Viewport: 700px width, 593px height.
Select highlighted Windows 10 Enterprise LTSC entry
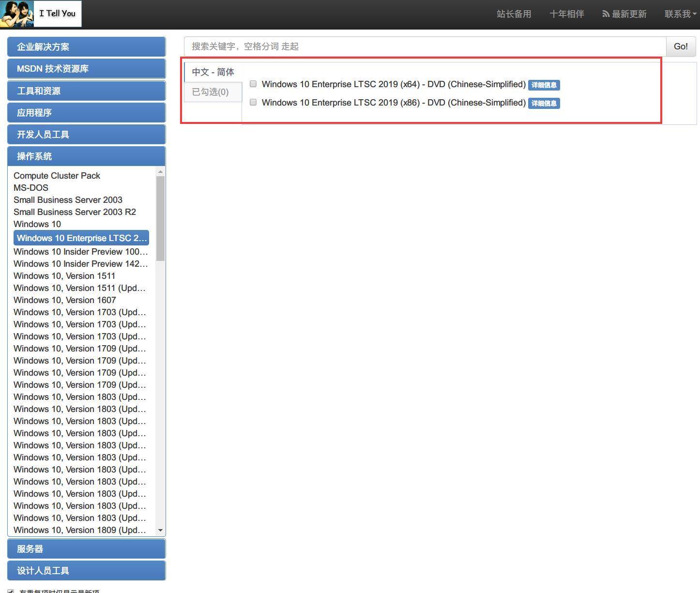click(81, 238)
